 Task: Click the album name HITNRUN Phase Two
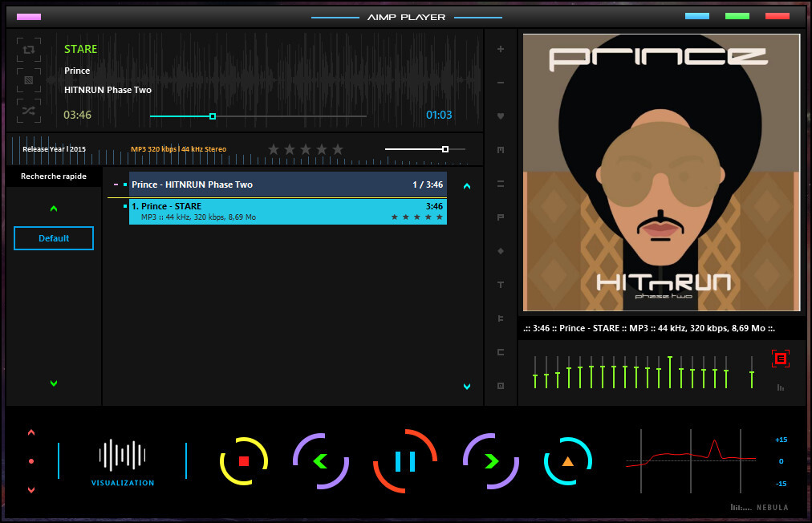(108, 90)
